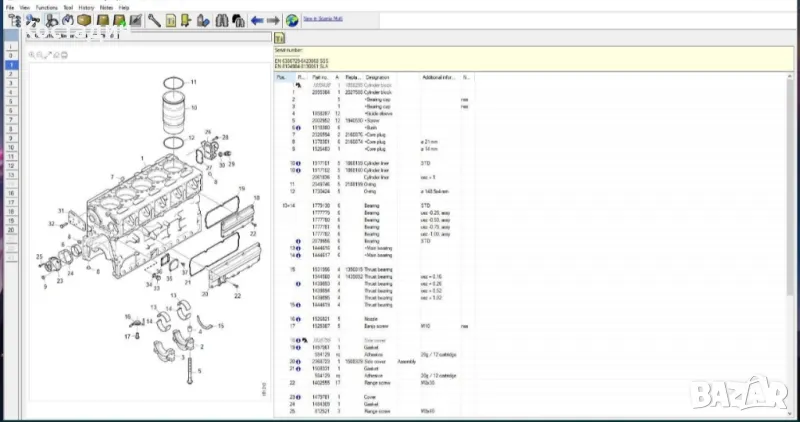The width and height of the screenshot is (800, 422).
Task: Click the yellow text icon above serial number
Action: coord(281,38)
